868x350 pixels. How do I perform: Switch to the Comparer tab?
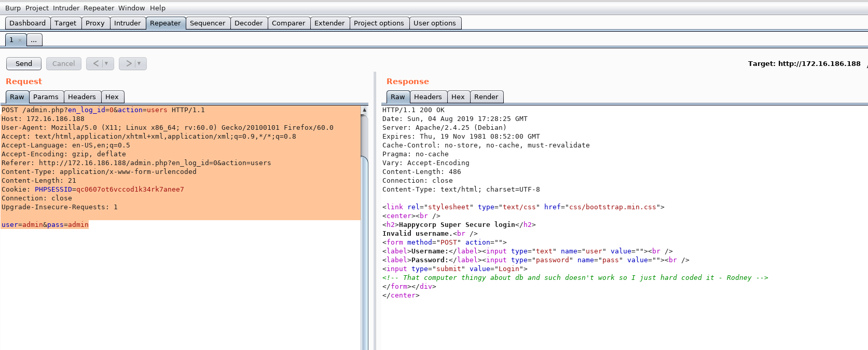[288, 23]
